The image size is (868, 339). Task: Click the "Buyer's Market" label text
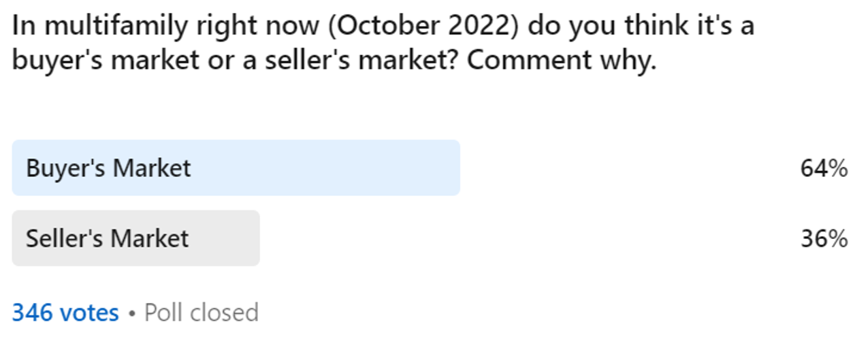(x=108, y=168)
